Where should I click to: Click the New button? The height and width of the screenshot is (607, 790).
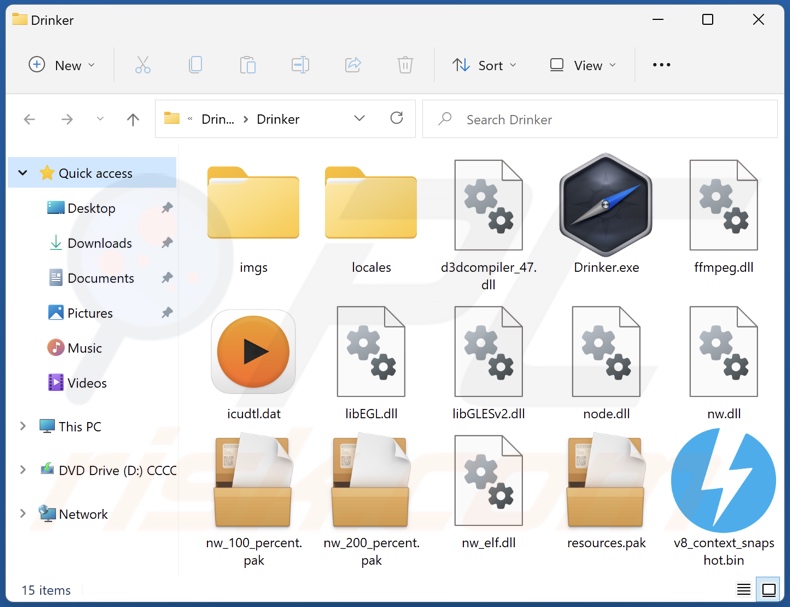tap(61, 65)
